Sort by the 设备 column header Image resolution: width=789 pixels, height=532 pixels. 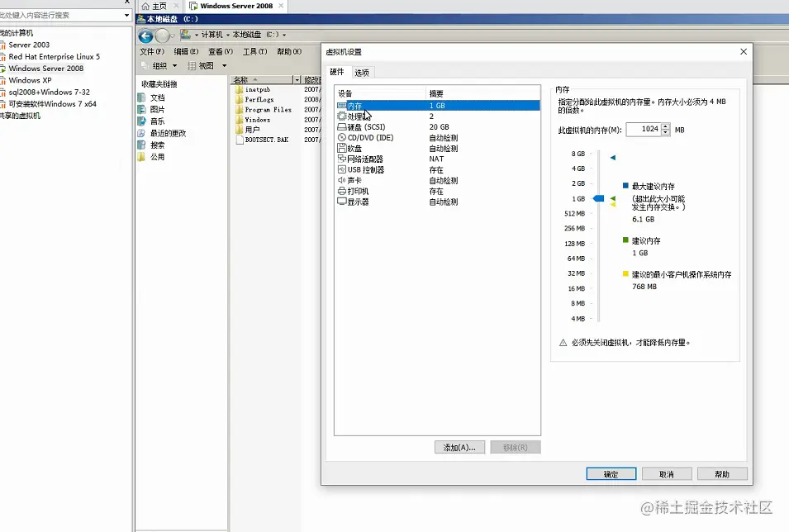(x=380, y=93)
